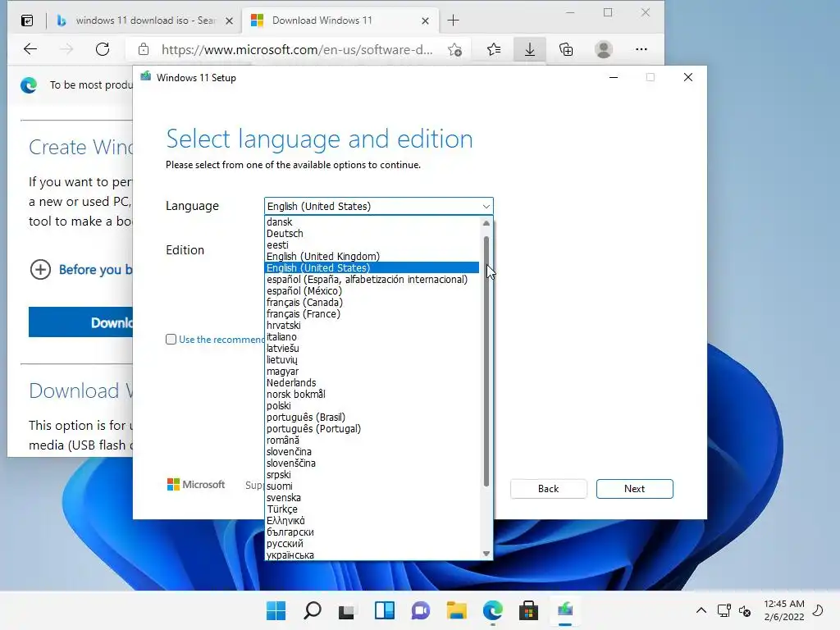
Task: Open Edge profile avatar icon
Action: click(604, 50)
